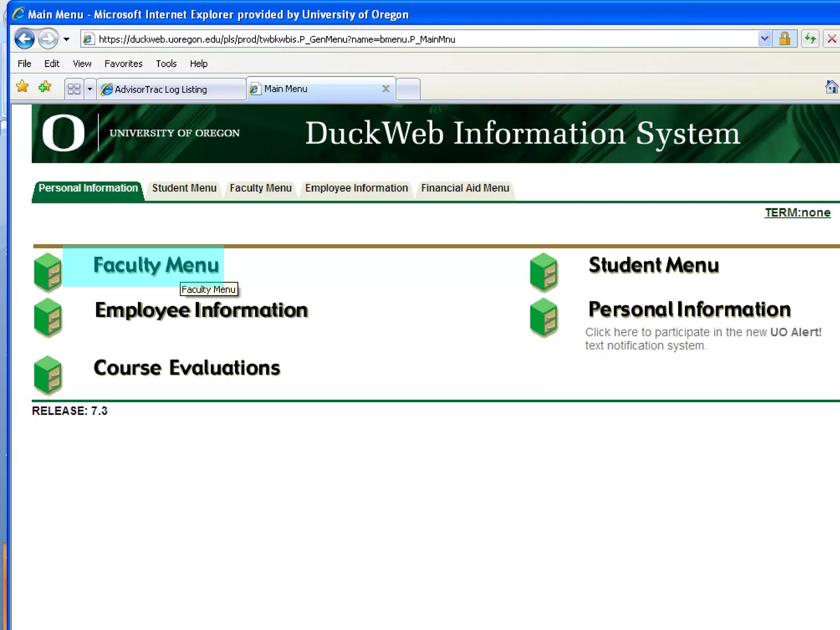Click the browser Back arrow button

(x=24, y=39)
